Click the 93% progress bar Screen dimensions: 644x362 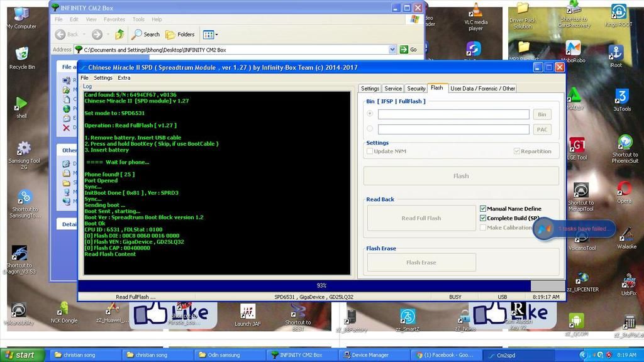(321, 285)
